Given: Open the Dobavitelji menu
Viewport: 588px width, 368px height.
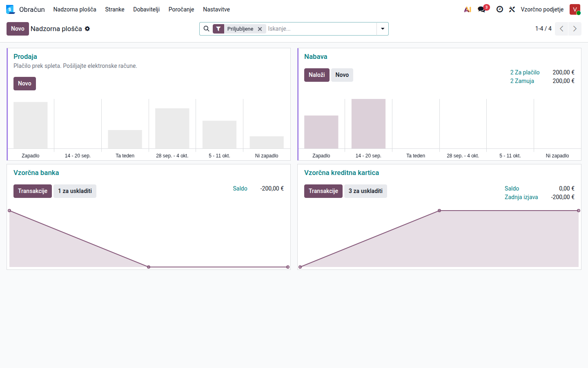Looking at the screenshot, I should [x=146, y=9].
